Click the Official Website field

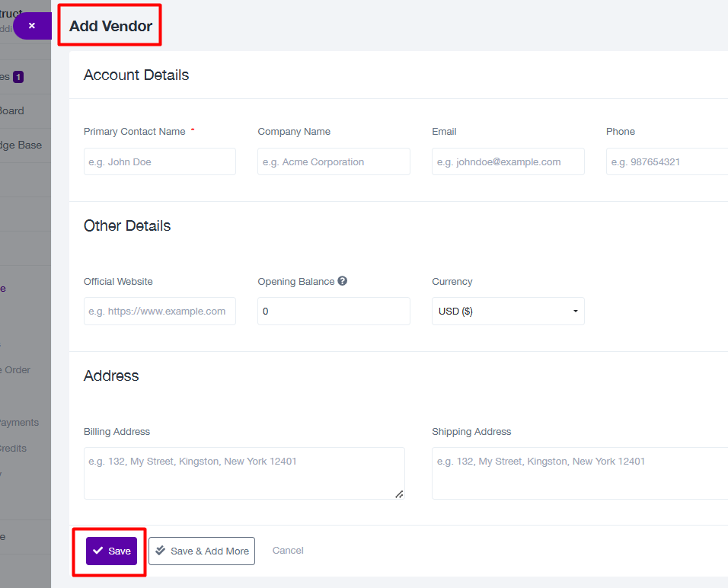160,312
